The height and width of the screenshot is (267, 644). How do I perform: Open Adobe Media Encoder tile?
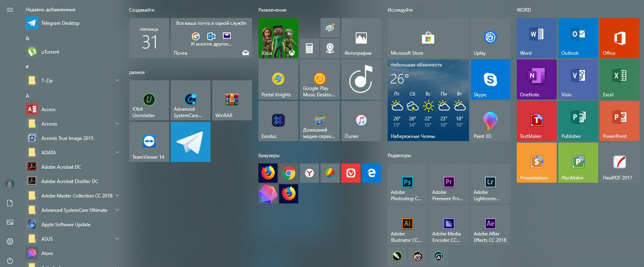coord(449,225)
